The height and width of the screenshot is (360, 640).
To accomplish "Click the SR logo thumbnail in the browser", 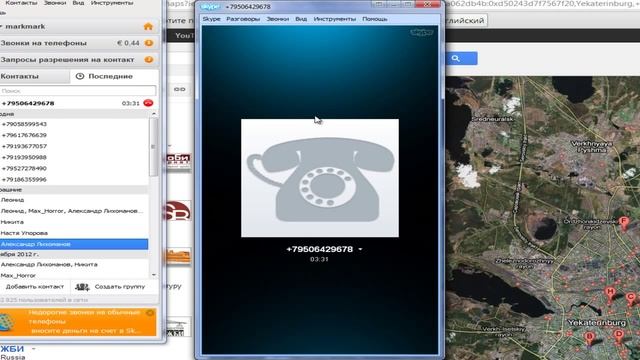I will click(178, 211).
